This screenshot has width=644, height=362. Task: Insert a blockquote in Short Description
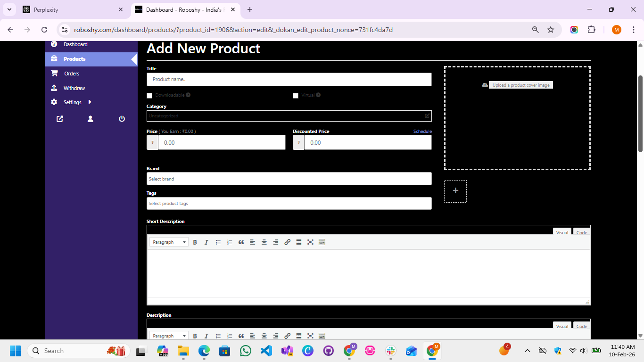pos(241,242)
